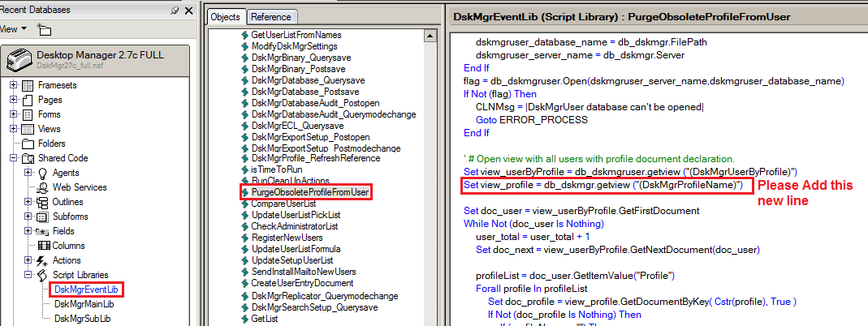Click in the Set view_profile code line
This screenshot has width=868, height=326.
(603, 185)
